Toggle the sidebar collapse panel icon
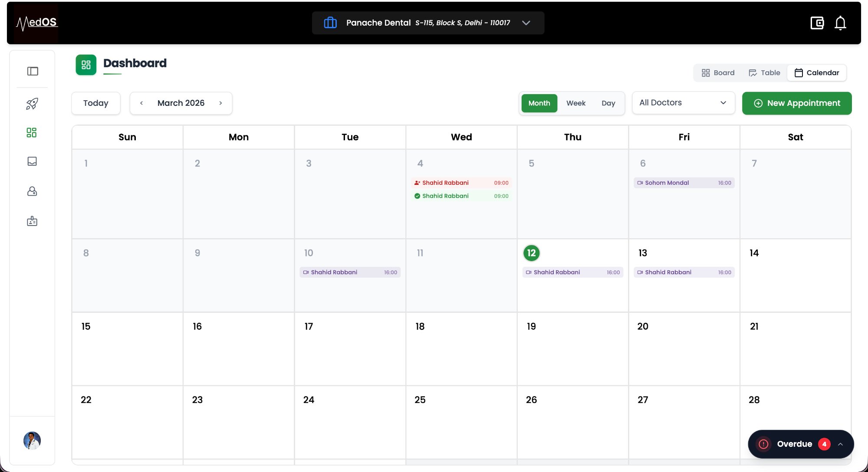 click(x=33, y=71)
